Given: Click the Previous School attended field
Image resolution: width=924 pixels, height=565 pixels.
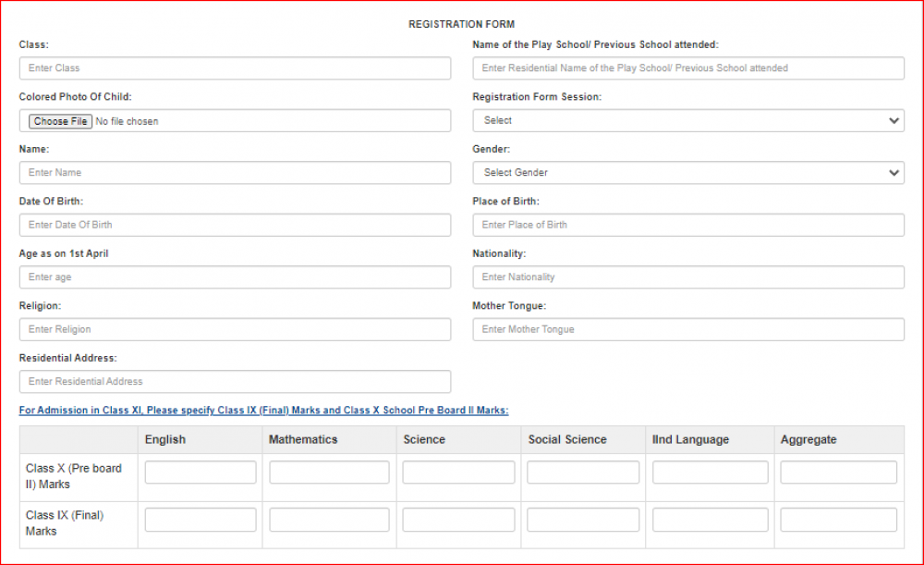Looking at the screenshot, I should [x=687, y=68].
